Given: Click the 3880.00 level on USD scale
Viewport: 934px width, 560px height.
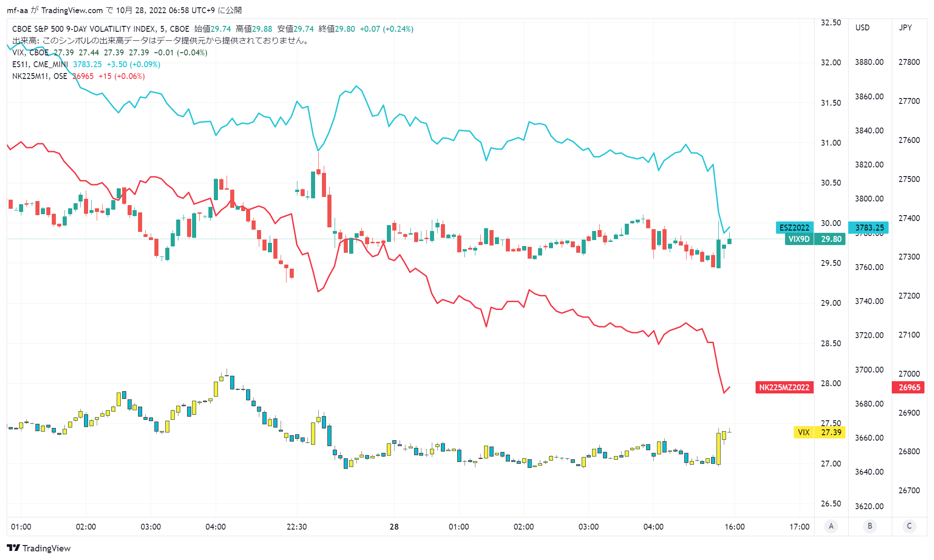Looking at the screenshot, I should pos(869,62).
